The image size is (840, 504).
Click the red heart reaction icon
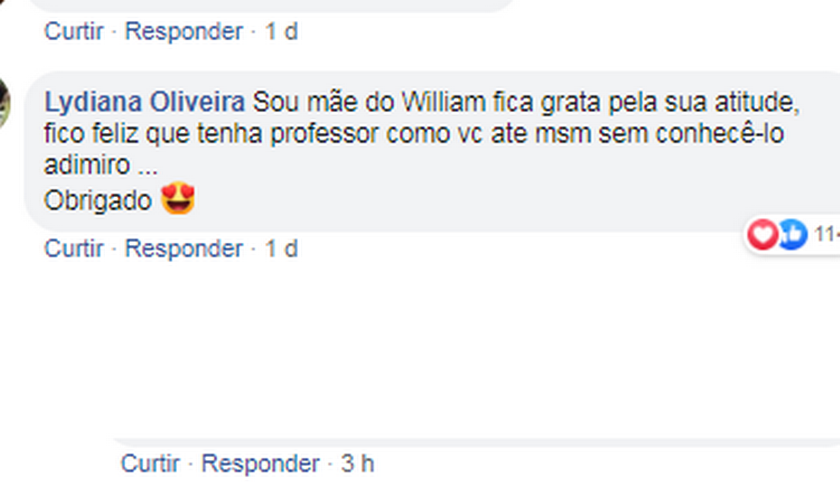pyautogui.click(x=763, y=234)
